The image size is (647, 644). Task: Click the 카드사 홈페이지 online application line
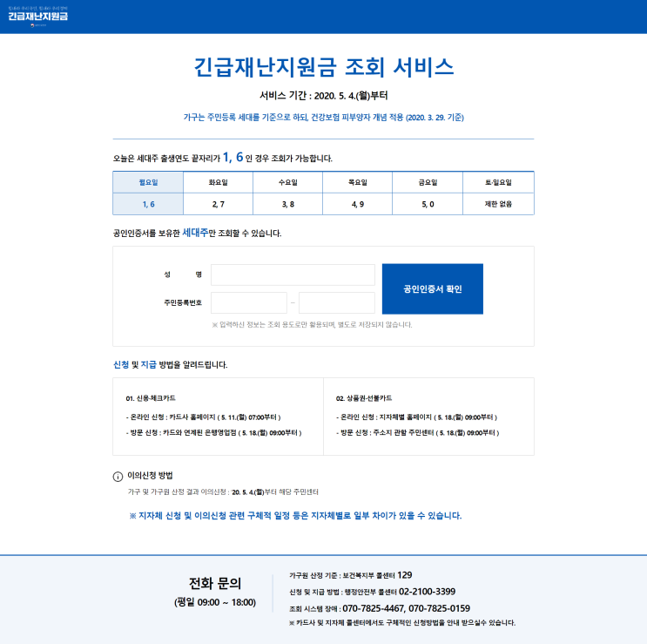[204, 417]
